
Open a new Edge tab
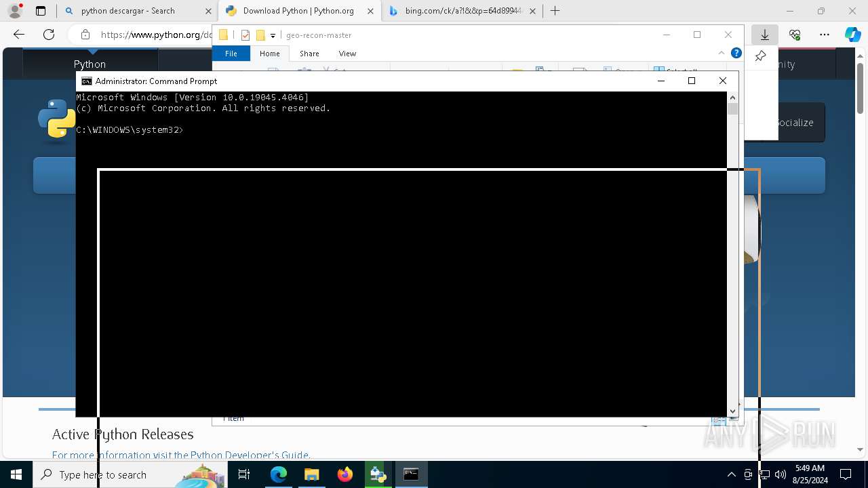[x=555, y=11]
